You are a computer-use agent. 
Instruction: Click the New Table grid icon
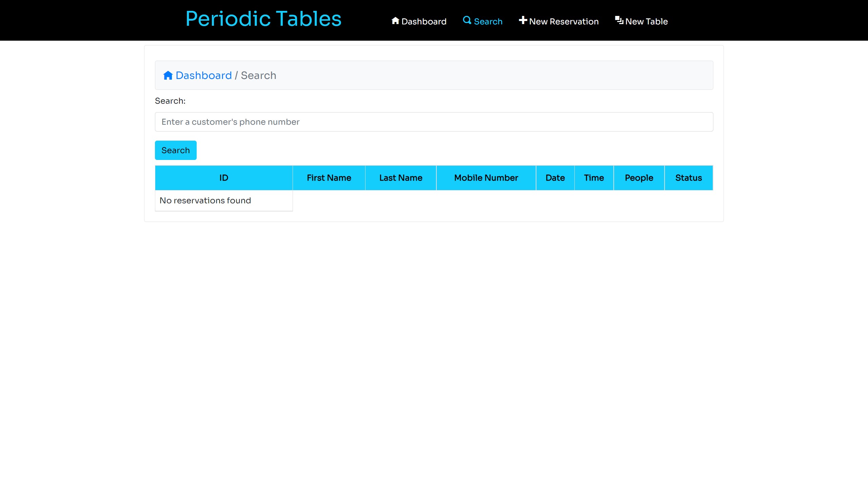tap(619, 20)
